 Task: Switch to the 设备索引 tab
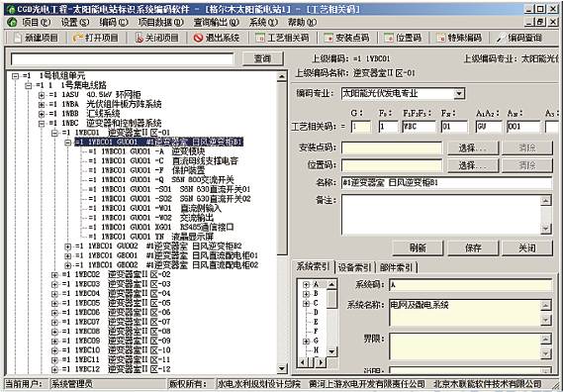tap(355, 267)
